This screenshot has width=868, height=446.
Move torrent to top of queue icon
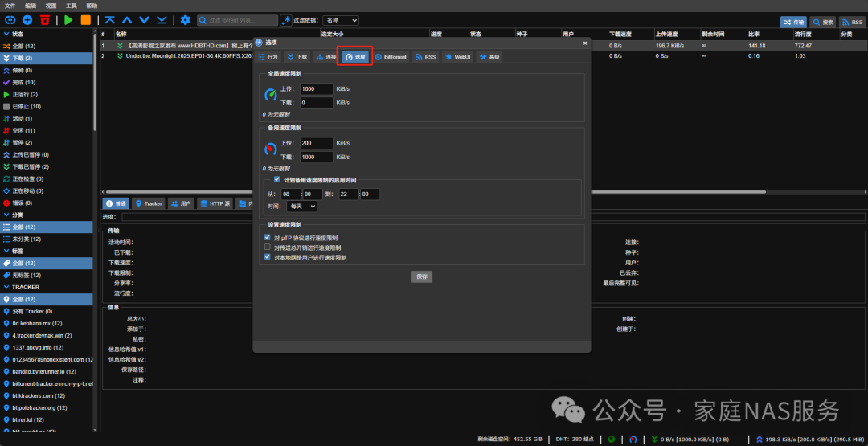point(110,20)
